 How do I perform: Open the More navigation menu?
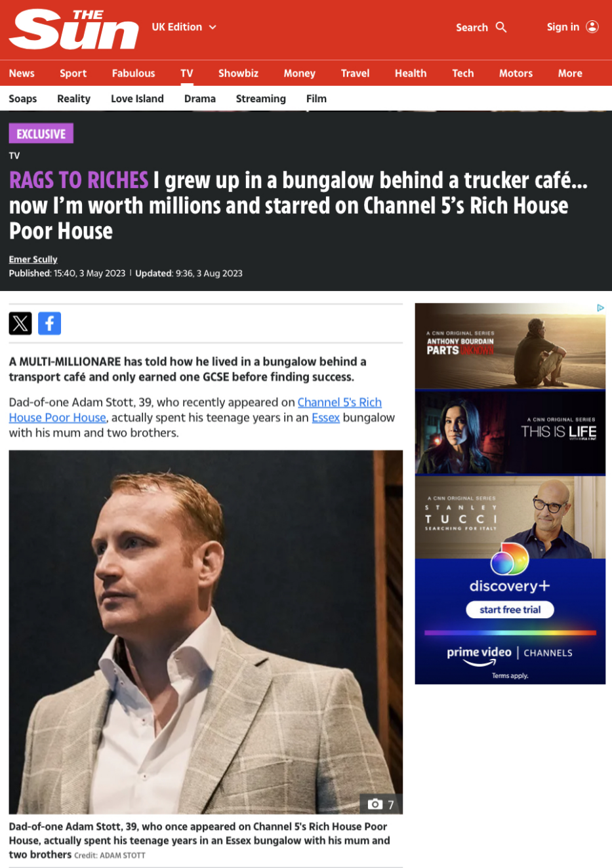(x=570, y=73)
